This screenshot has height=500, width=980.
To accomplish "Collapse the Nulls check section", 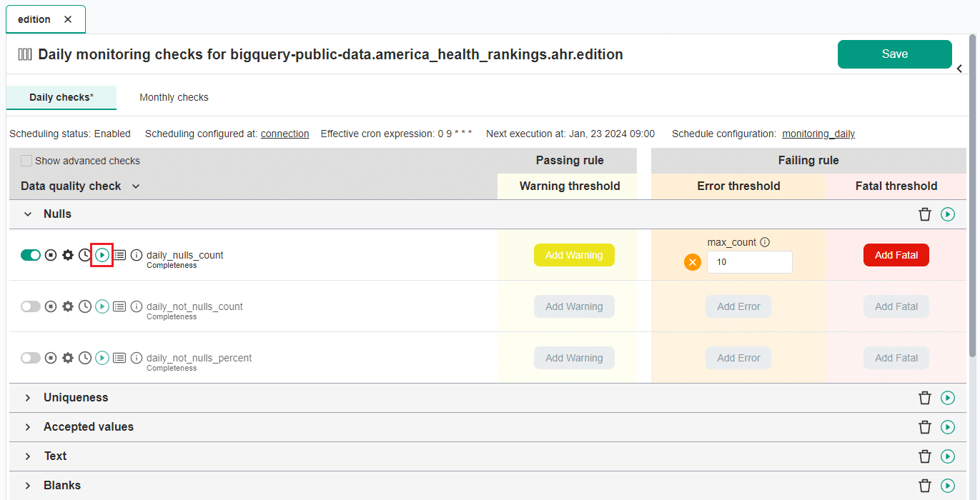I will pos(27,214).
